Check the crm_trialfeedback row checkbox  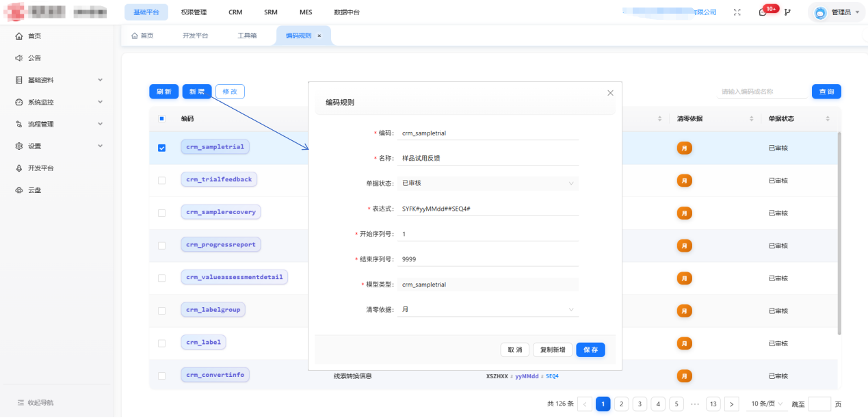(162, 181)
